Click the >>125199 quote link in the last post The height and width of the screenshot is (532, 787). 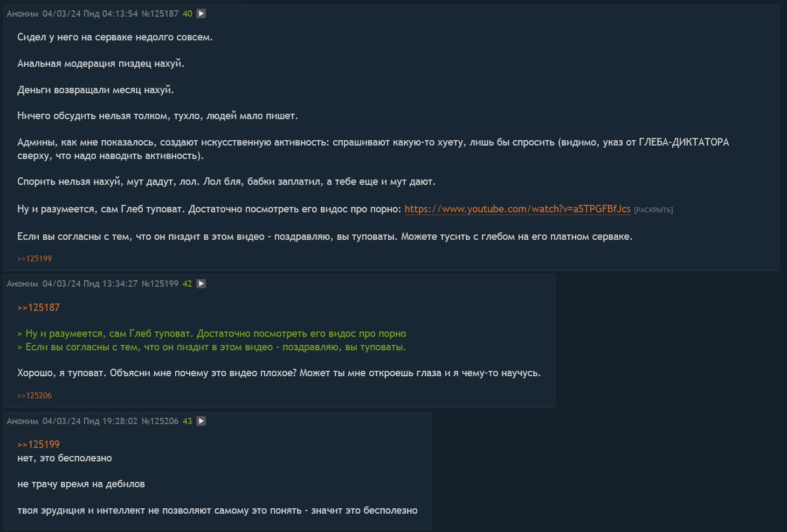click(38, 445)
